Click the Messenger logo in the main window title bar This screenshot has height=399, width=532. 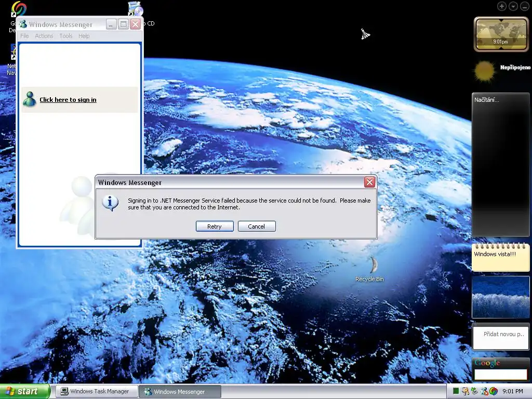coord(23,24)
